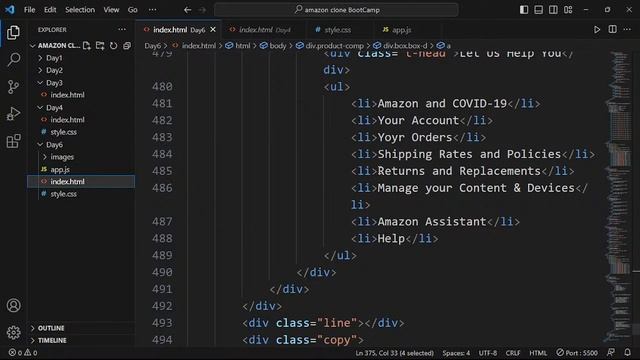
Task: Customize layout icon in title bar
Action: click(568, 10)
